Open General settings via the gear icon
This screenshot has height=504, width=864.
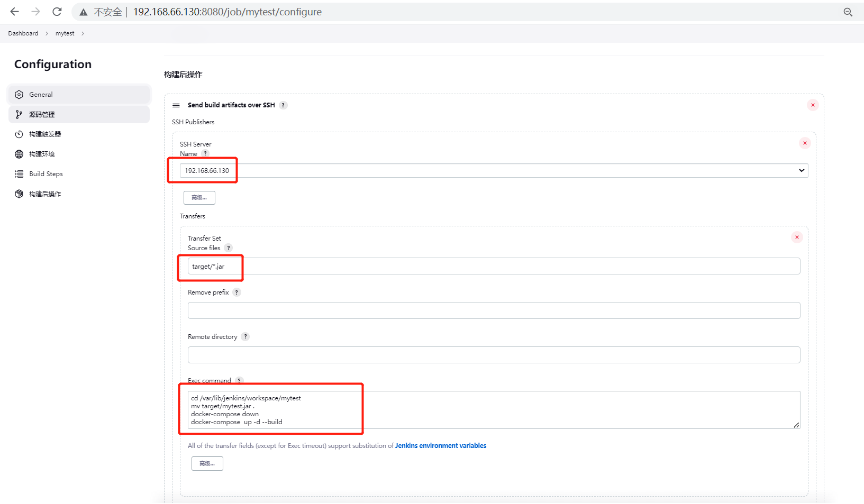[19, 94]
